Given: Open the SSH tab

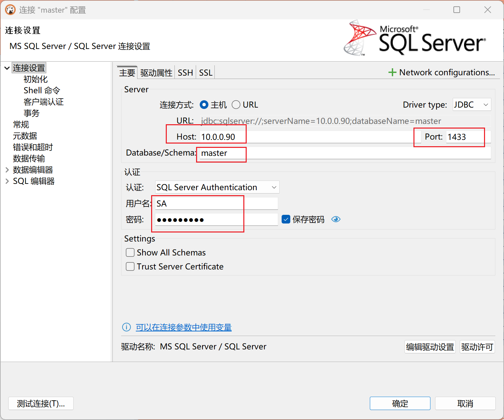Looking at the screenshot, I should point(185,73).
